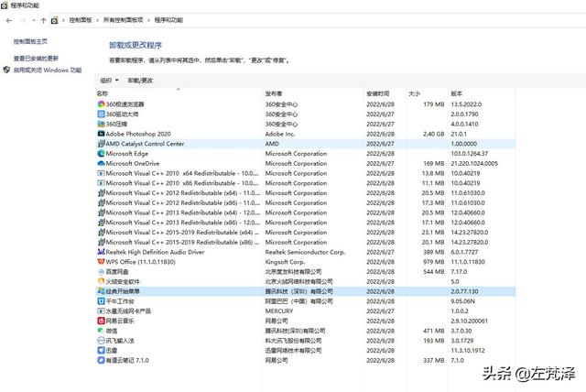Select Visual C++ 2013 Redistributable (x86) row

tap(306, 223)
